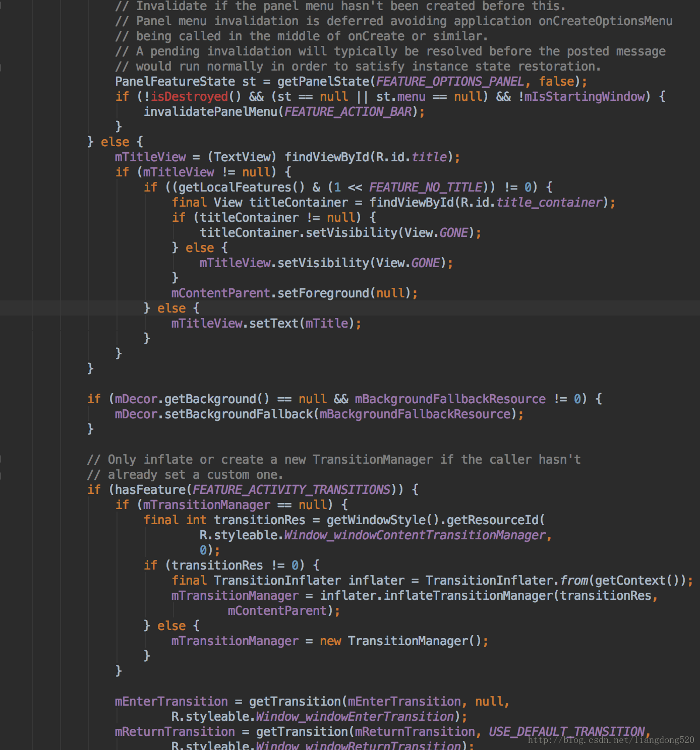700x750 pixels.
Task: Click Window_windowContentTransitionManager styleable
Action: pyautogui.click(x=415, y=535)
